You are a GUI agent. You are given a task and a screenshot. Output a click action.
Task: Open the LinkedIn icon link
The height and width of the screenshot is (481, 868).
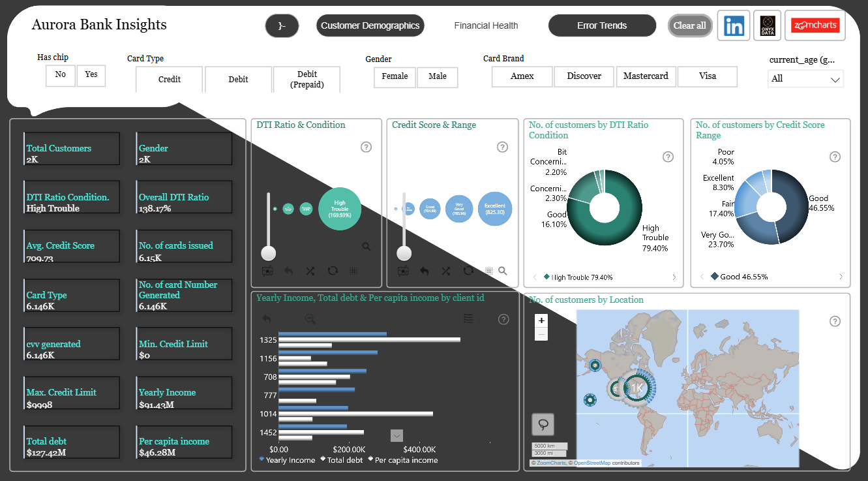734,26
